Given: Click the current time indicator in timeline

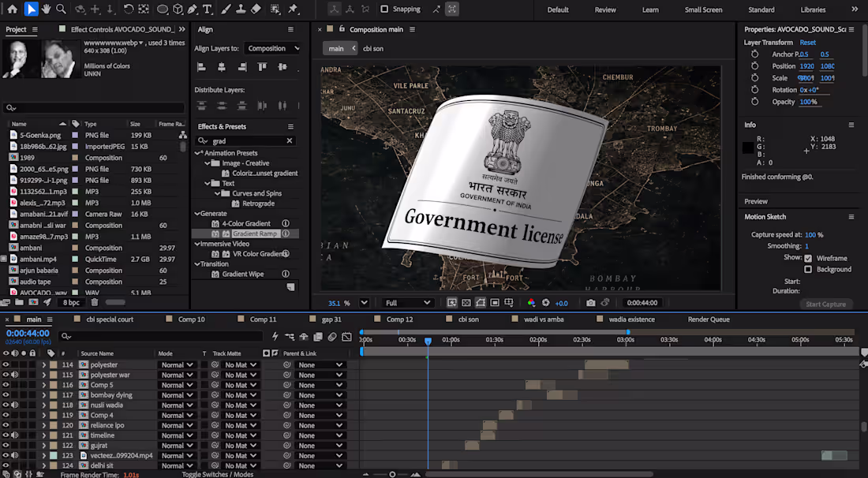Looking at the screenshot, I should [x=428, y=342].
